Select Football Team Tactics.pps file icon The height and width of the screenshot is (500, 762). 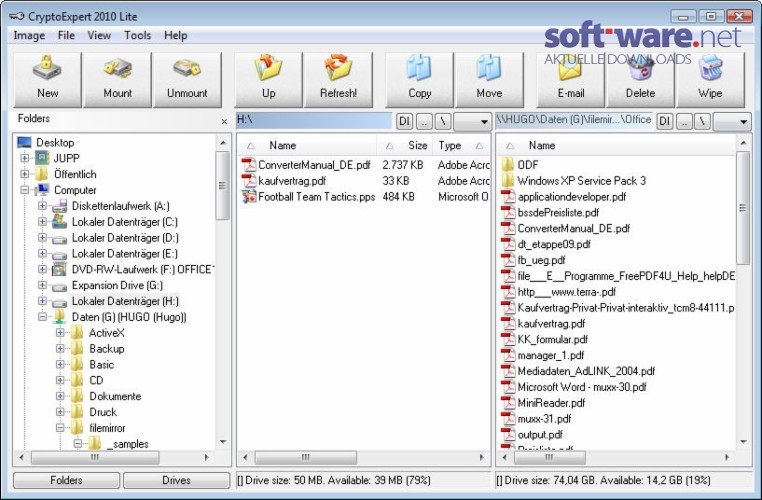[x=249, y=197]
